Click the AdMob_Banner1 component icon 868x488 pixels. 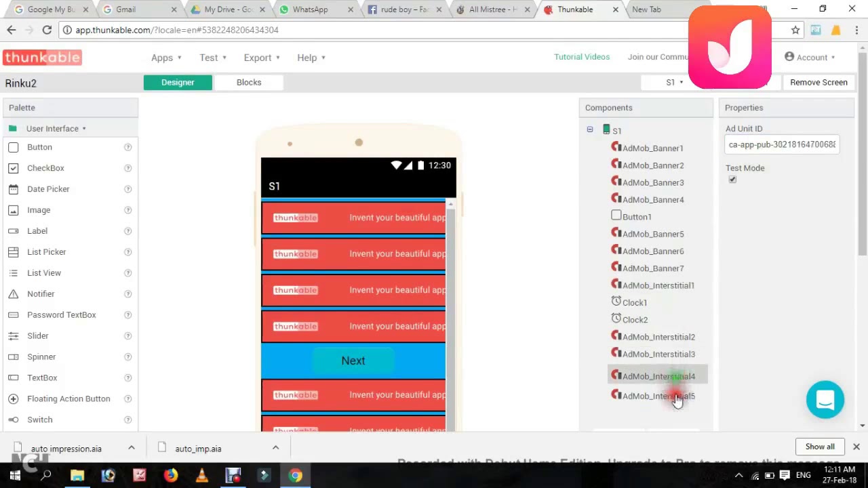(x=616, y=147)
